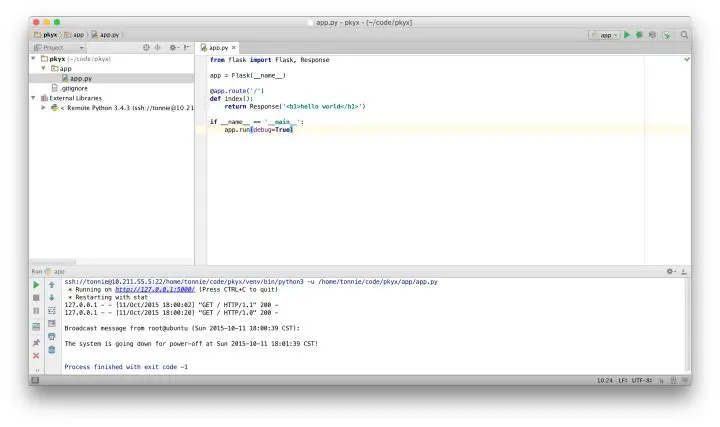Toggle scroll to end in Run console
This screenshot has height=427, width=720.
(52, 324)
